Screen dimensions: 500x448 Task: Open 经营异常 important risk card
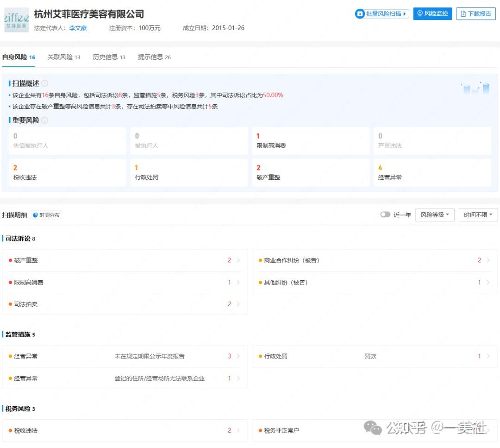click(432, 172)
